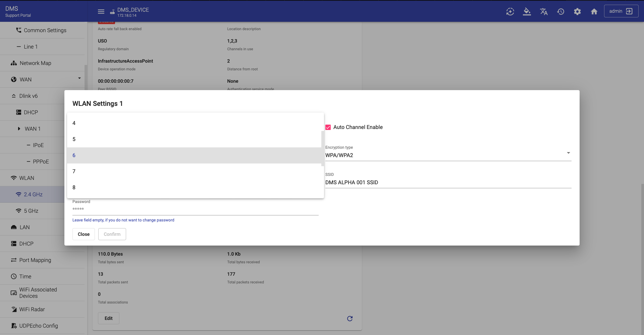Go to home via house icon
Viewport: 644px width, 335px height.
(x=594, y=12)
